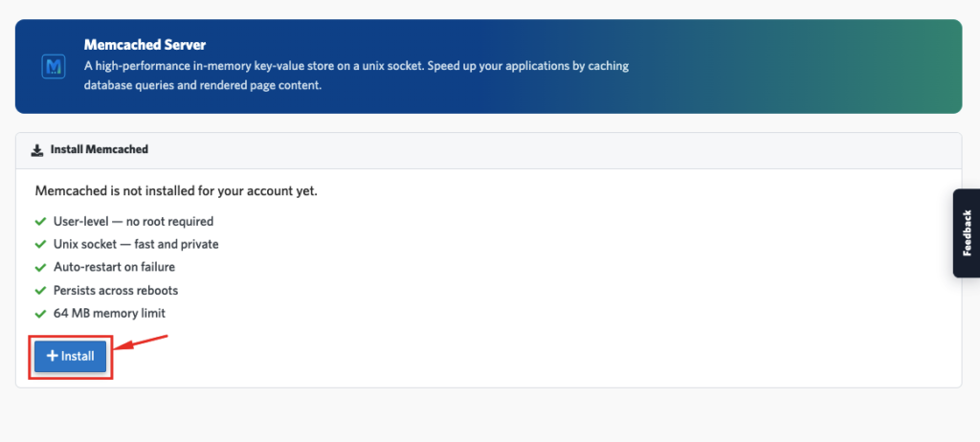
Task: Click the Install Memcached panel header title
Action: point(100,149)
